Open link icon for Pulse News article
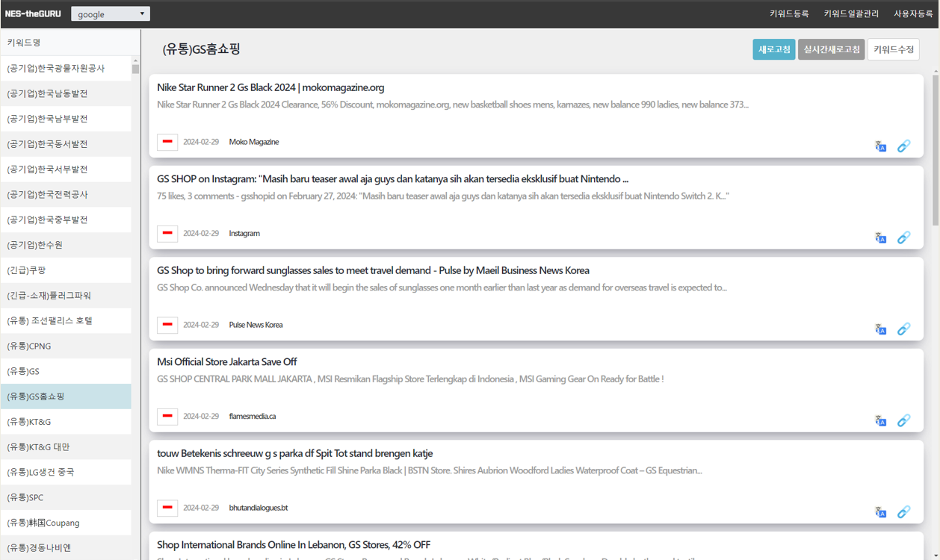This screenshot has width=940, height=560. [x=903, y=329]
